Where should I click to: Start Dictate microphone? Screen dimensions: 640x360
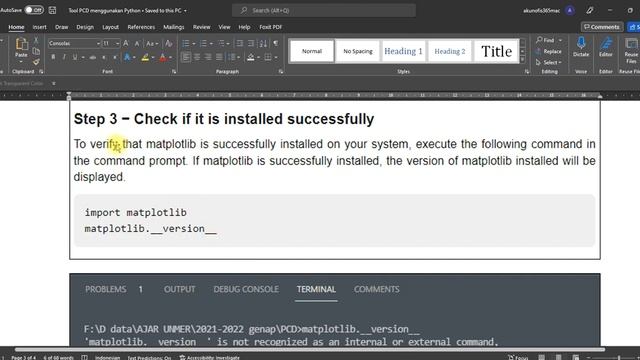[581, 43]
